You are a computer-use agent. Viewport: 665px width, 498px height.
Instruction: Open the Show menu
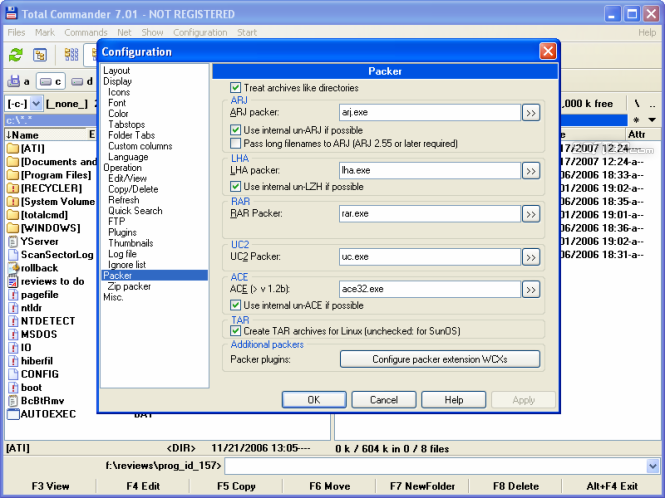152,33
